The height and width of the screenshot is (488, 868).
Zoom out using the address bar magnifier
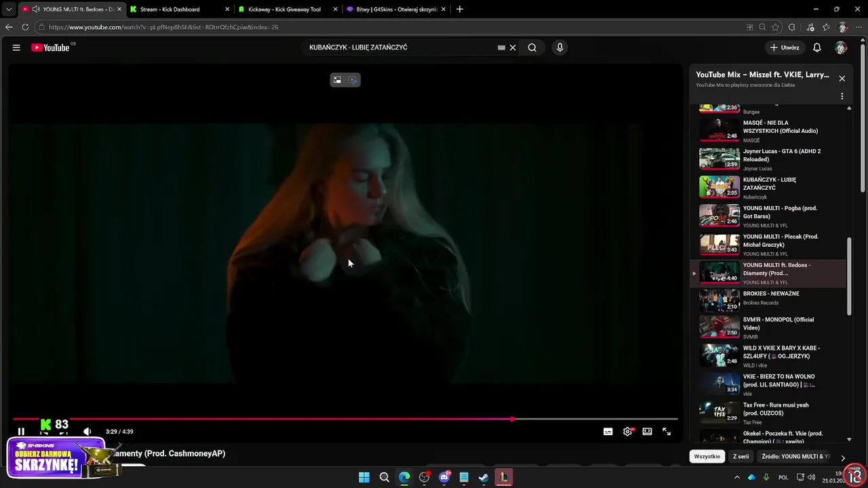coord(762,27)
